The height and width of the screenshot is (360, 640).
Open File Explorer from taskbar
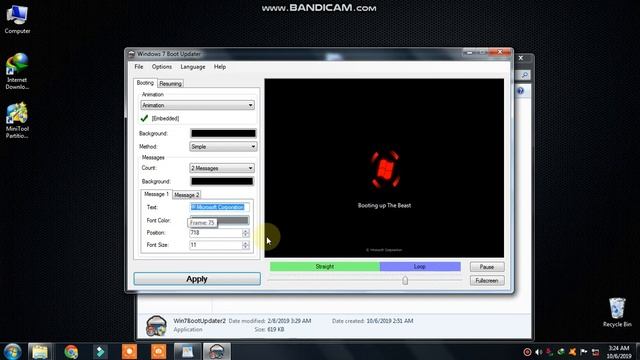click(40, 351)
